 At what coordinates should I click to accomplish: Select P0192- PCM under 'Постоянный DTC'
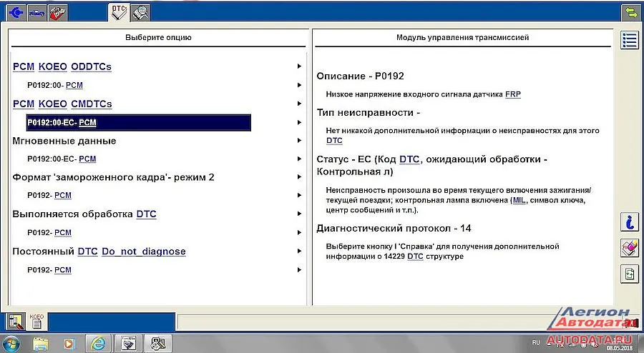point(49,270)
